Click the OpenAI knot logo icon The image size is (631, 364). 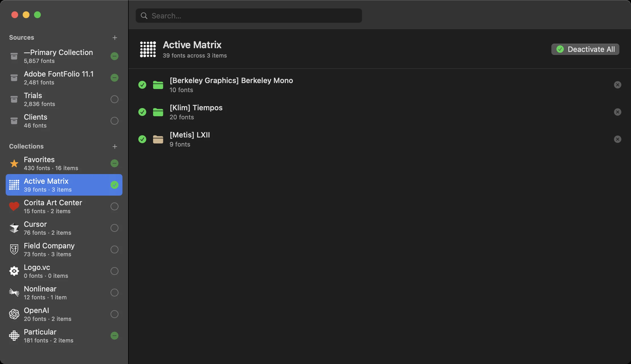14,314
